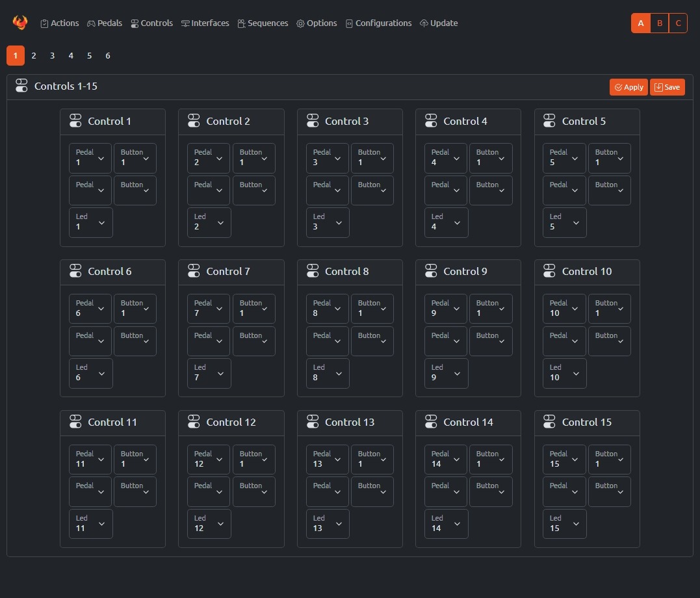Open the Options menu
700x598 pixels.
317,23
